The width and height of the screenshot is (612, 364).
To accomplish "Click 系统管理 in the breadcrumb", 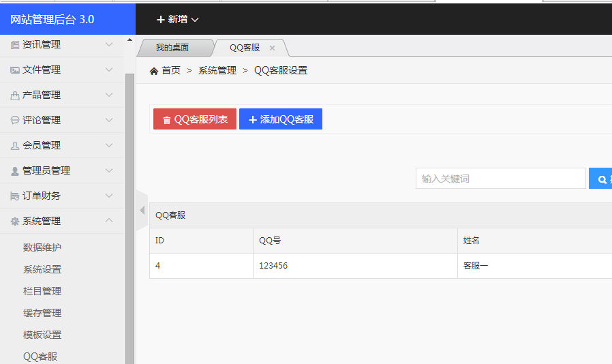I will (217, 71).
